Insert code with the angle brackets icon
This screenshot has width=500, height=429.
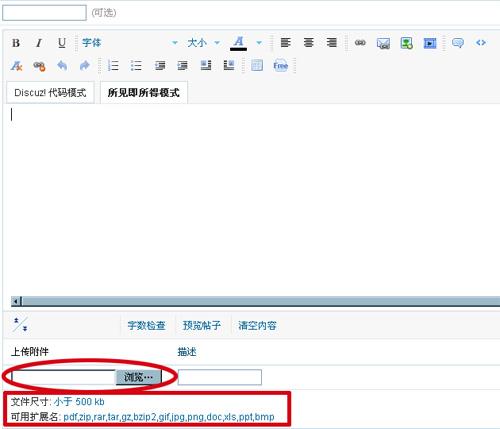tap(481, 43)
